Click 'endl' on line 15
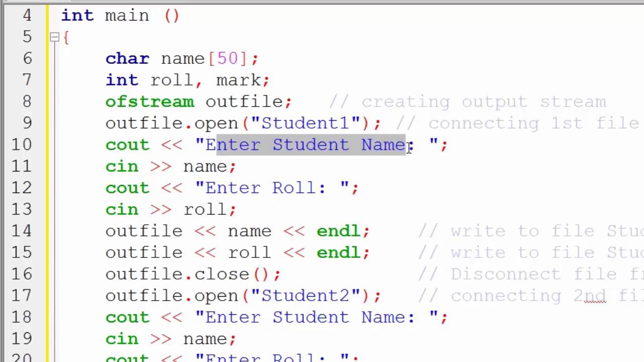The image size is (644, 362). pos(339,253)
